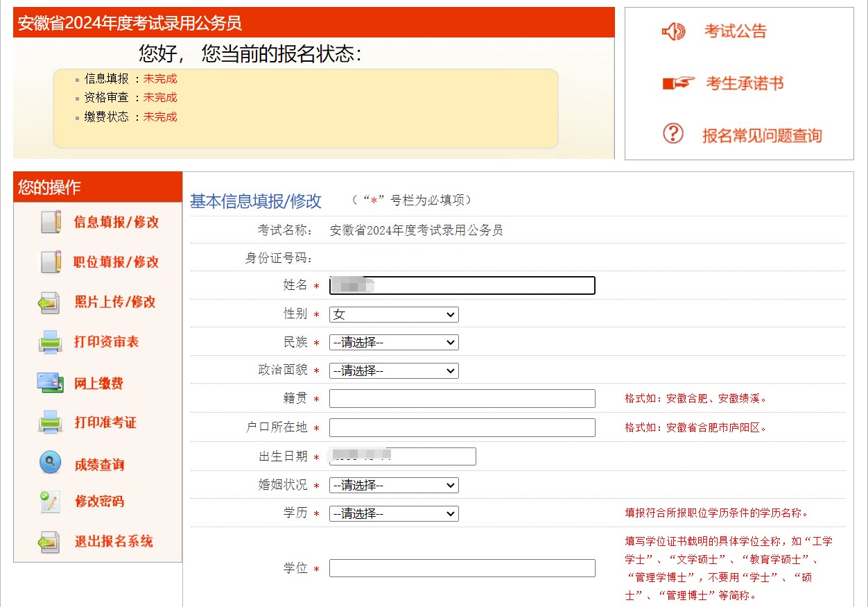Focus the 学位 text input box
The width and height of the screenshot is (868, 607).
point(462,568)
